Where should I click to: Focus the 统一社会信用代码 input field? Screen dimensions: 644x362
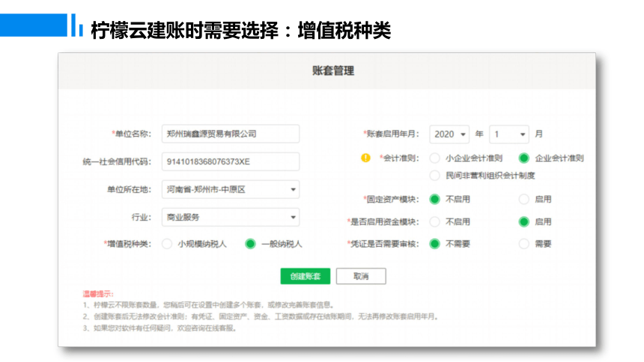point(231,162)
